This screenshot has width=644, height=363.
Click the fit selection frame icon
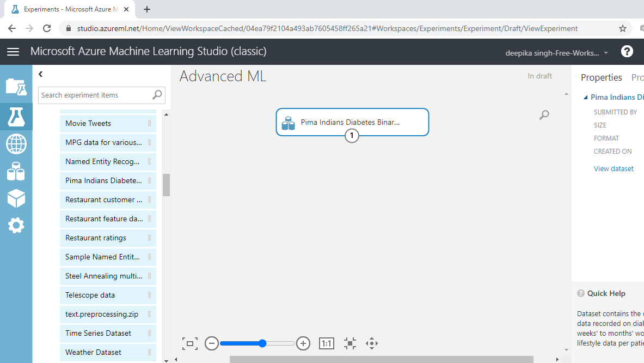point(190,343)
